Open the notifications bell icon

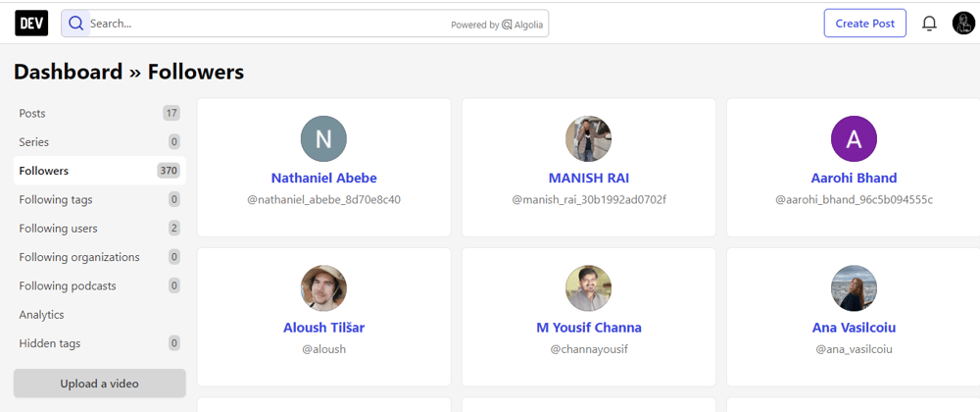coord(929,24)
